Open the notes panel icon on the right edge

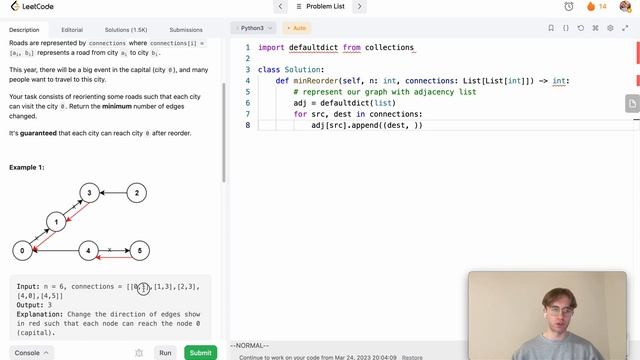pyautogui.click(x=632, y=104)
